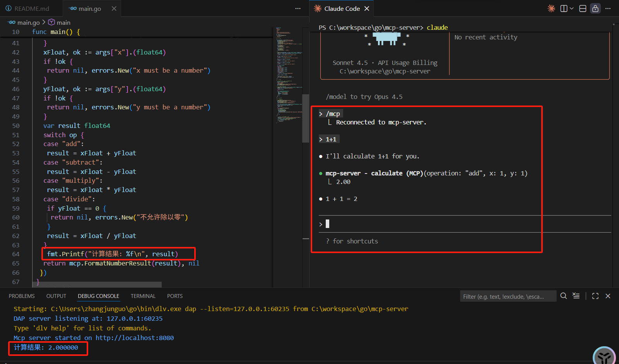Click the main function breadcrumb
The height and width of the screenshot is (364, 619).
(59, 22)
